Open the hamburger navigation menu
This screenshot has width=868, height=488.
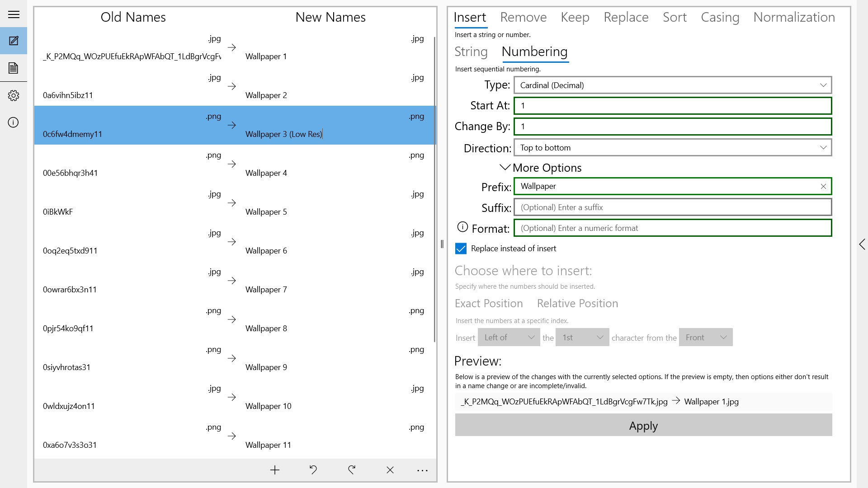[14, 14]
